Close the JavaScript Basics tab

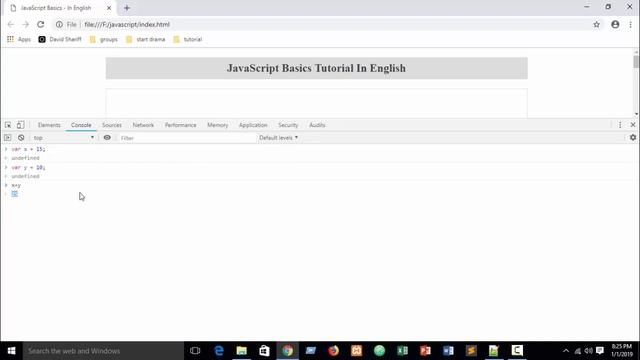(109, 8)
